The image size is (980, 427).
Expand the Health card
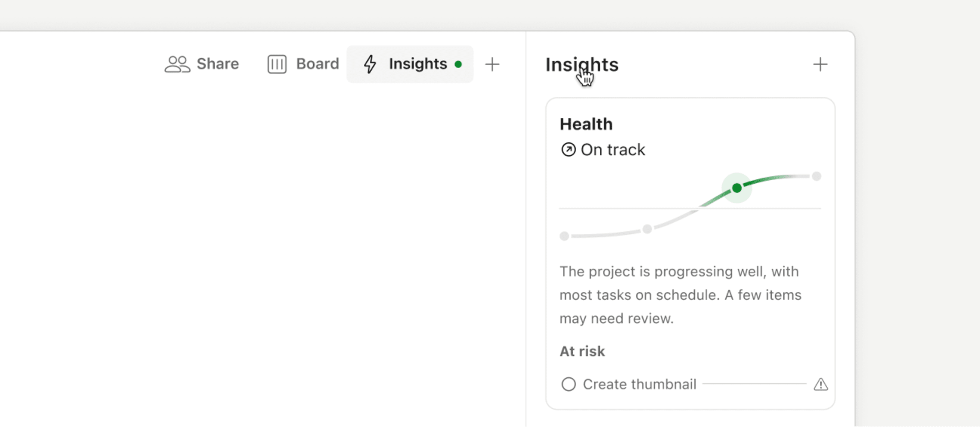(586, 124)
